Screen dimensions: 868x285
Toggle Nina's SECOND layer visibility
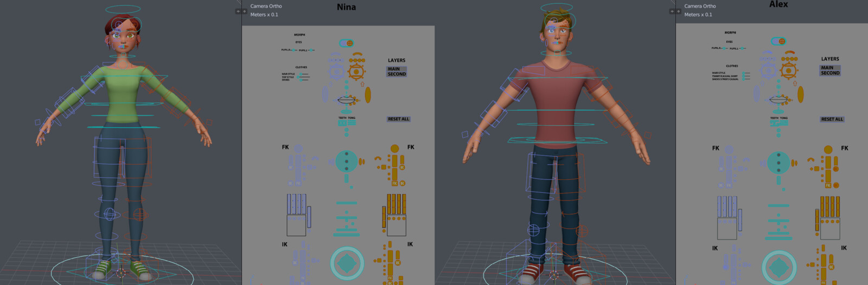(397, 74)
